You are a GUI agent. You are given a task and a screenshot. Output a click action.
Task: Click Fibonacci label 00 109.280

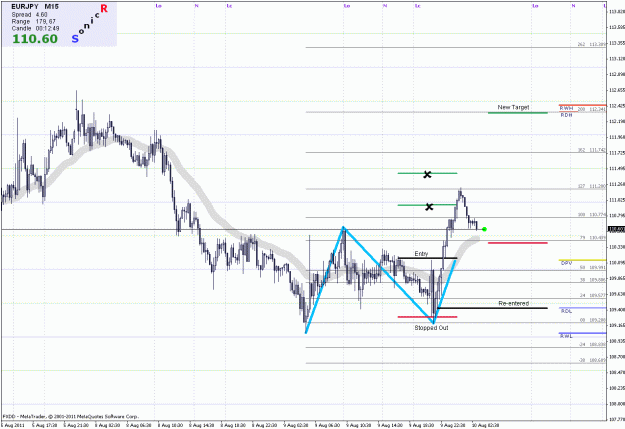(593, 320)
